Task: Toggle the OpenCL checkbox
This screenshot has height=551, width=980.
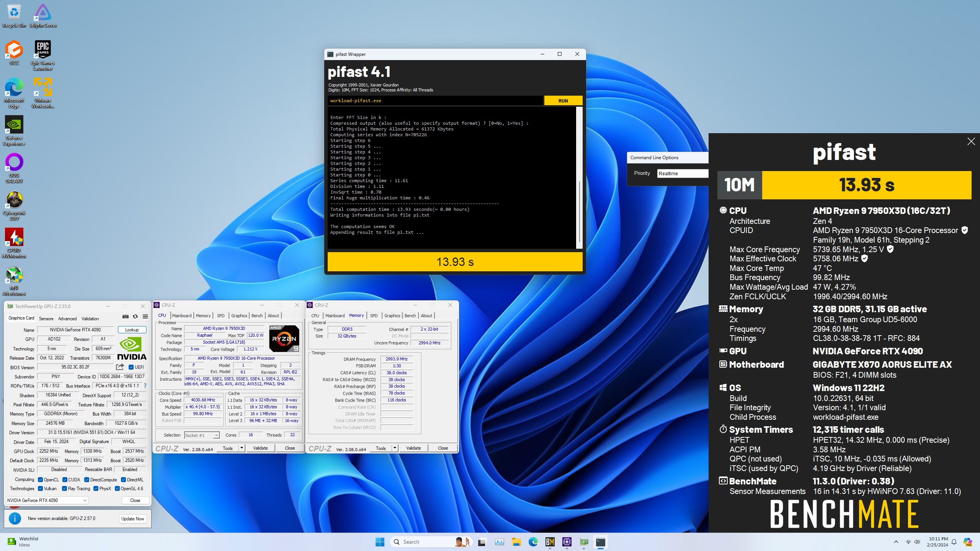Action: (40, 479)
